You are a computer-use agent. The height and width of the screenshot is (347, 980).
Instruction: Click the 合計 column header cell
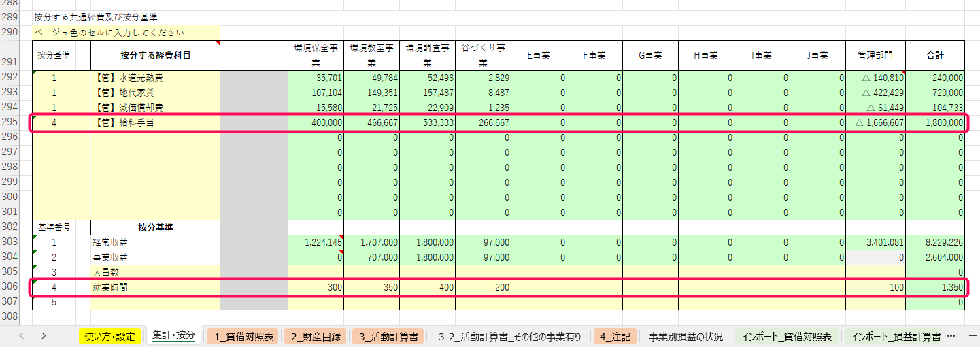tap(935, 55)
